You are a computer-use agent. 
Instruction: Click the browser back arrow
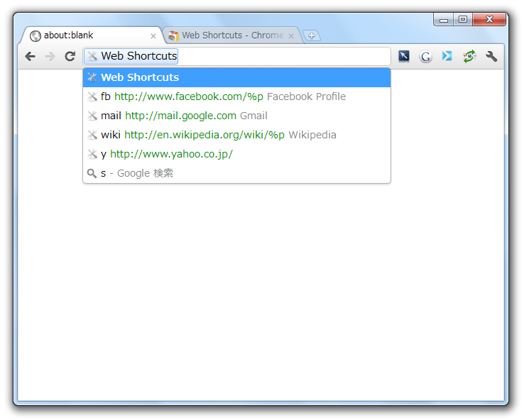30,57
